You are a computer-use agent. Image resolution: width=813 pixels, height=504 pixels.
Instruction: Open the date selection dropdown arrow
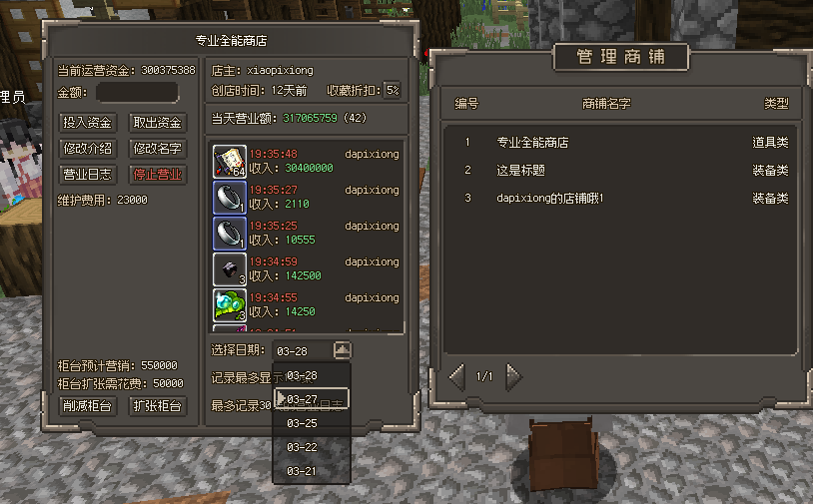(343, 350)
